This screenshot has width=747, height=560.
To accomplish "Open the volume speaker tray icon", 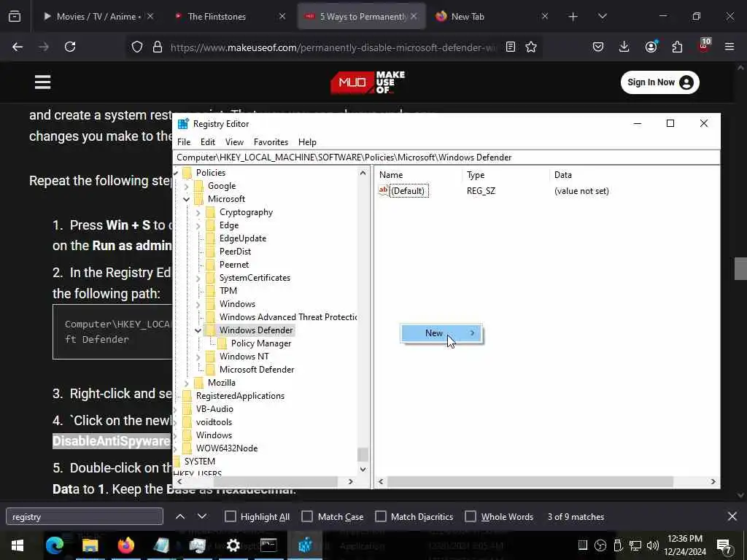I will (x=653, y=545).
